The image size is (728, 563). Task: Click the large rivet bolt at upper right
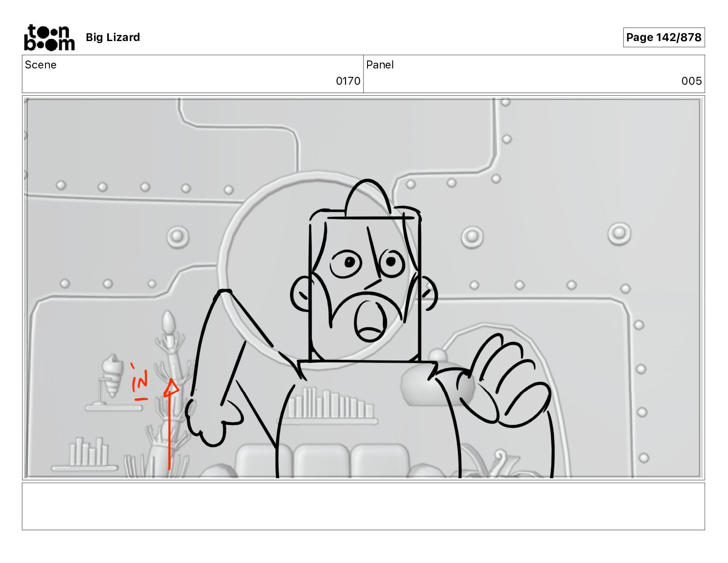click(619, 233)
